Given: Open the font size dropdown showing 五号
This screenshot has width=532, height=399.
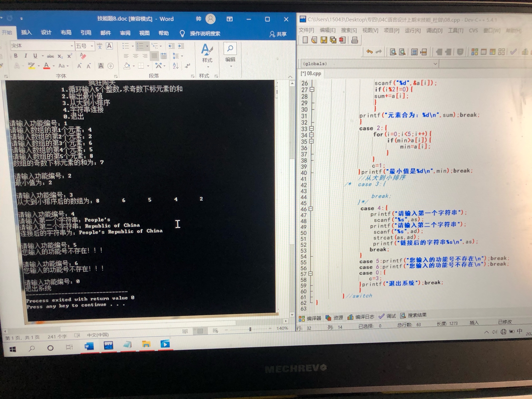Looking at the screenshot, I should click(92, 46).
